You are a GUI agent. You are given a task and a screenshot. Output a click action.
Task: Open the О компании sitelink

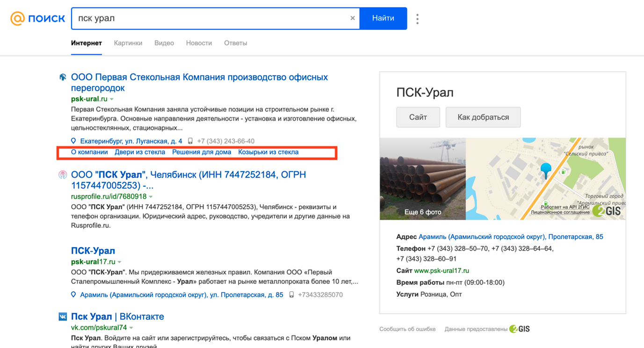(x=89, y=152)
